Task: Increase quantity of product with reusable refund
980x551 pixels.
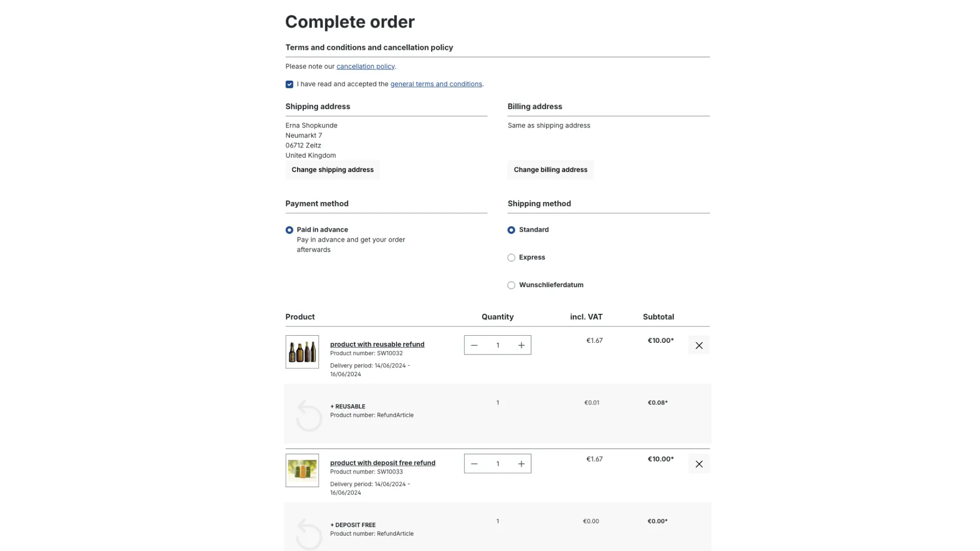Action: [x=521, y=345]
